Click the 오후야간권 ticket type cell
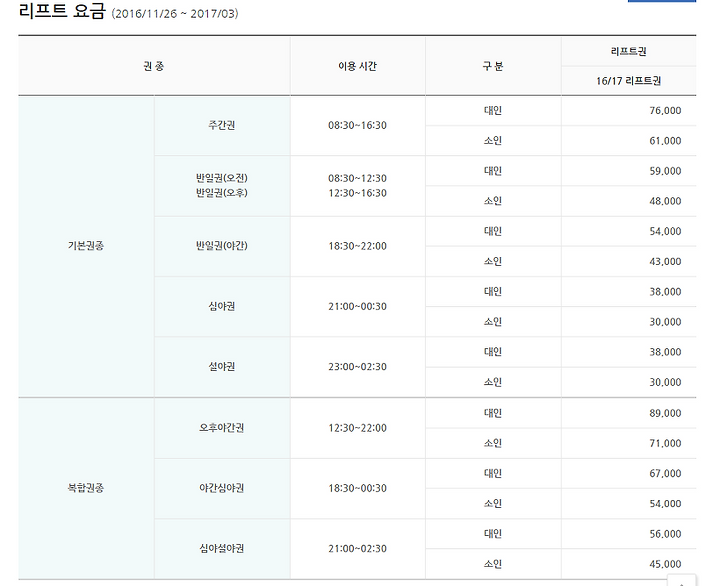This screenshot has width=720, height=586. [x=222, y=428]
